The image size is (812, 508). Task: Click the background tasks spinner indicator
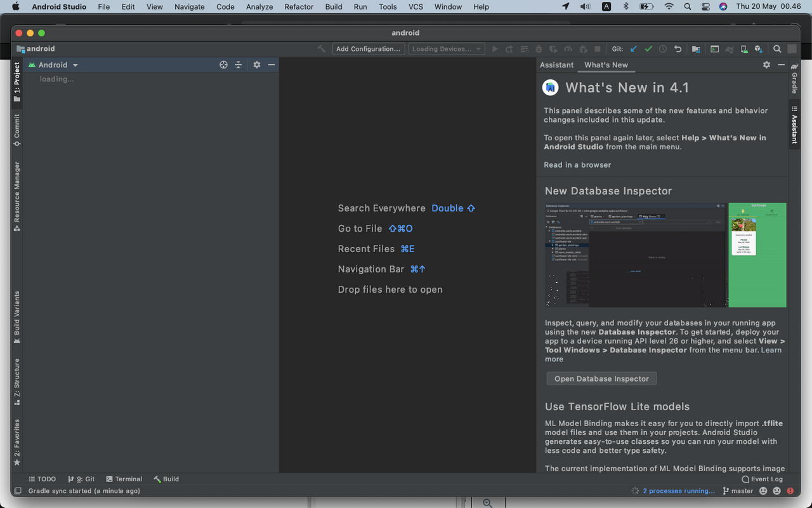tap(635, 491)
